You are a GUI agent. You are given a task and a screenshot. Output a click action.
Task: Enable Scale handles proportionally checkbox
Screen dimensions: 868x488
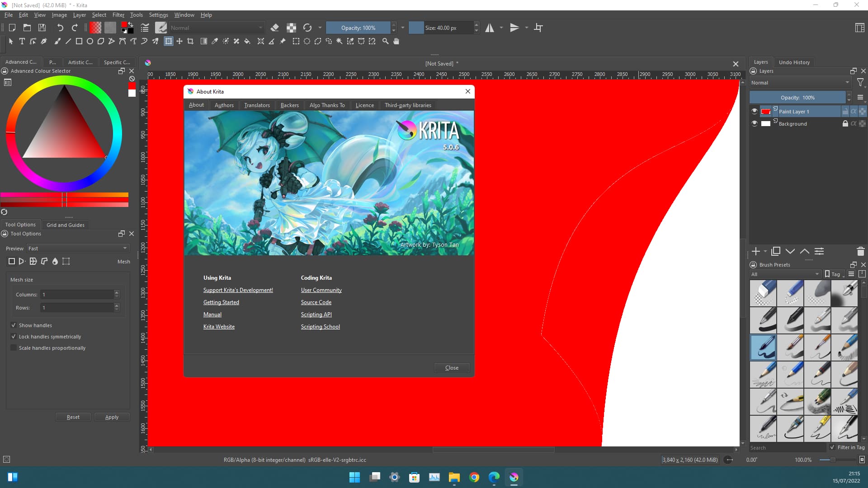pos(14,348)
